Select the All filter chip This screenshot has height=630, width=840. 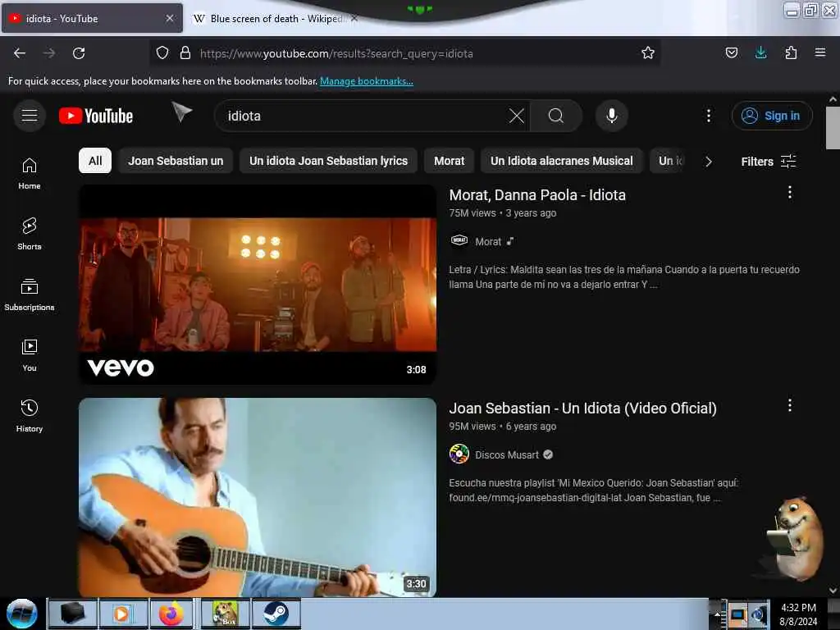(95, 161)
